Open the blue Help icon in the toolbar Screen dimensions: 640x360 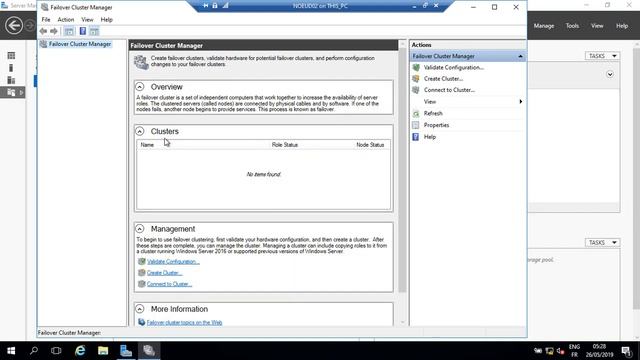(x=83, y=31)
